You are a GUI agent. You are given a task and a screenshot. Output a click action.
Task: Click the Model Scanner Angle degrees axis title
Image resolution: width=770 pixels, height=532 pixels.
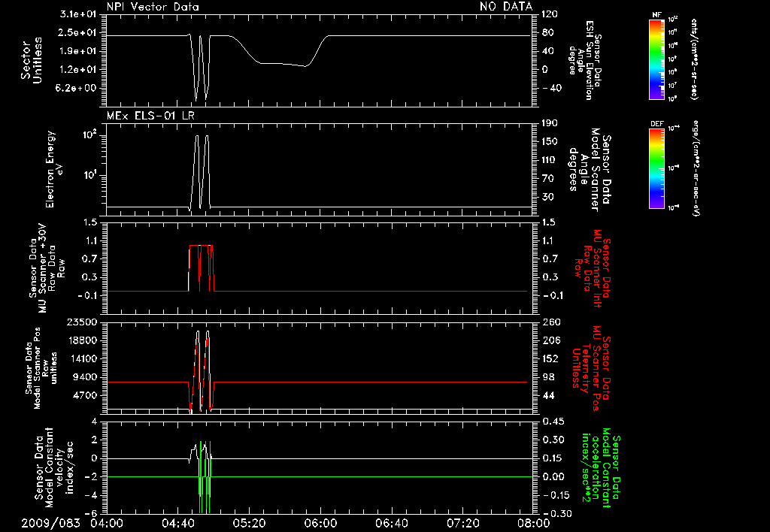(x=590, y=169)
